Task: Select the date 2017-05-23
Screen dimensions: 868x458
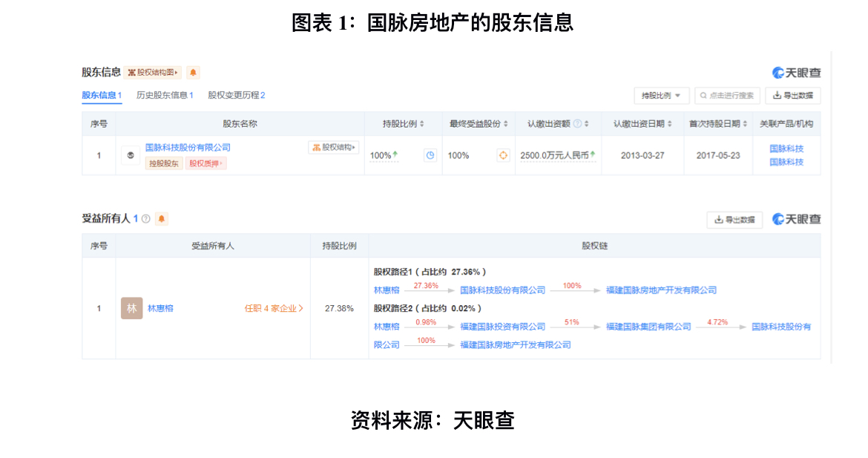Action: tap(718, 156)
